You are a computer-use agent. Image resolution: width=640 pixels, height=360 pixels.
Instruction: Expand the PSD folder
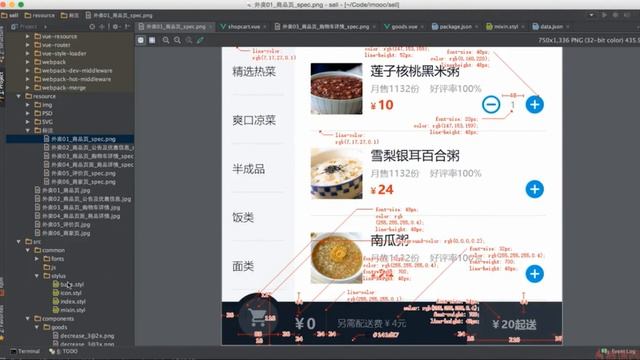tap(27, 113)
